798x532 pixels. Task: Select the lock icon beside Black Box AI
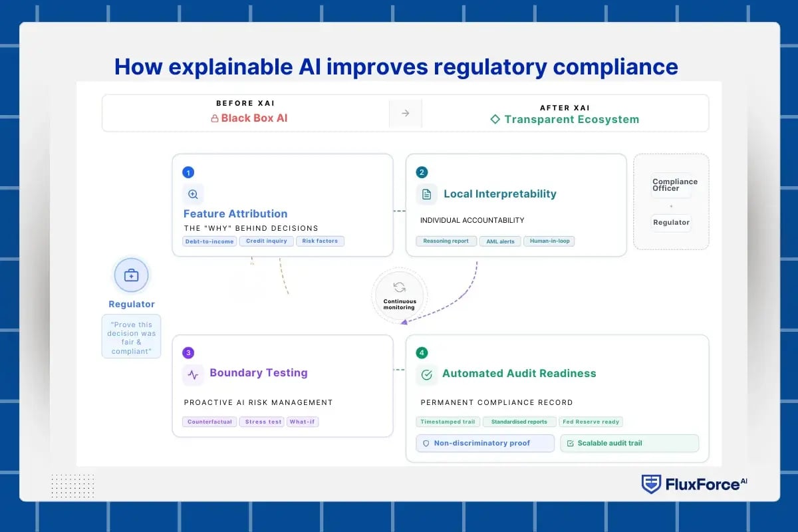(214, 118)
